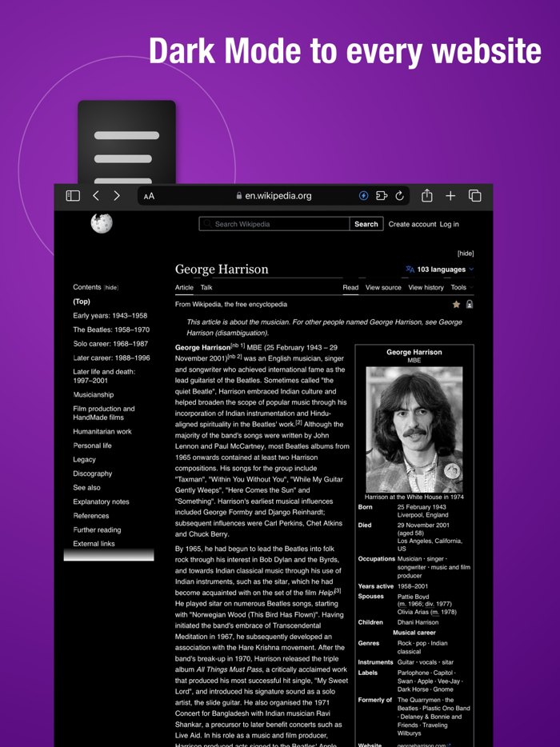Go to Legacy section

pos(84,460)
